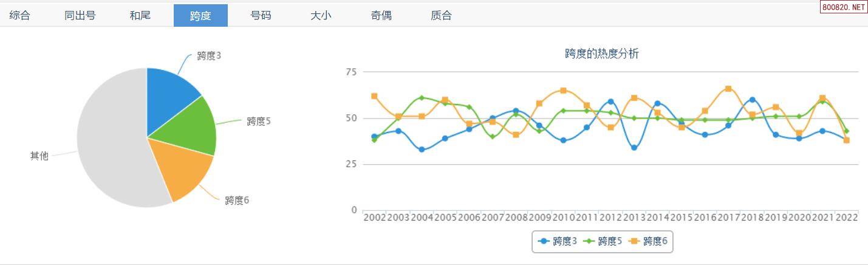Click the 800820.NET link badge

tap(844, 7)
